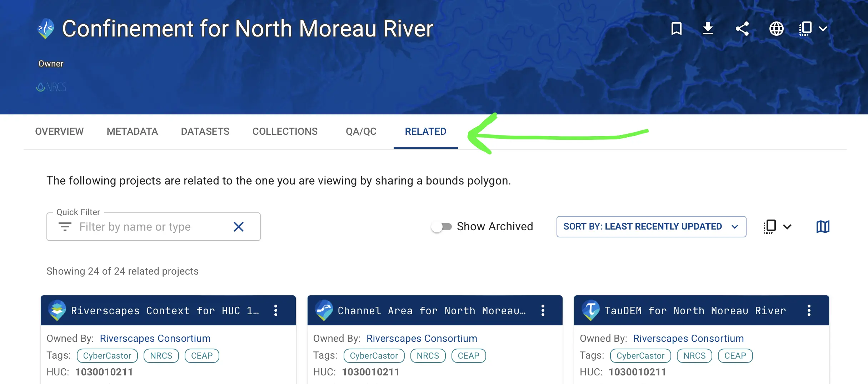
Task: Focus the Filter by name or type field
Action: tap(153, 227)
